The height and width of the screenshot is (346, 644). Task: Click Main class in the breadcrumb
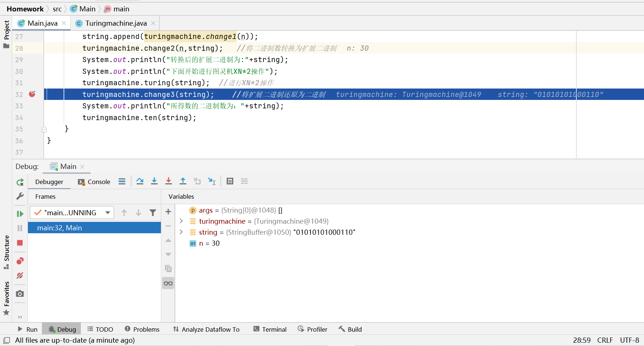(x=83, y=9)
